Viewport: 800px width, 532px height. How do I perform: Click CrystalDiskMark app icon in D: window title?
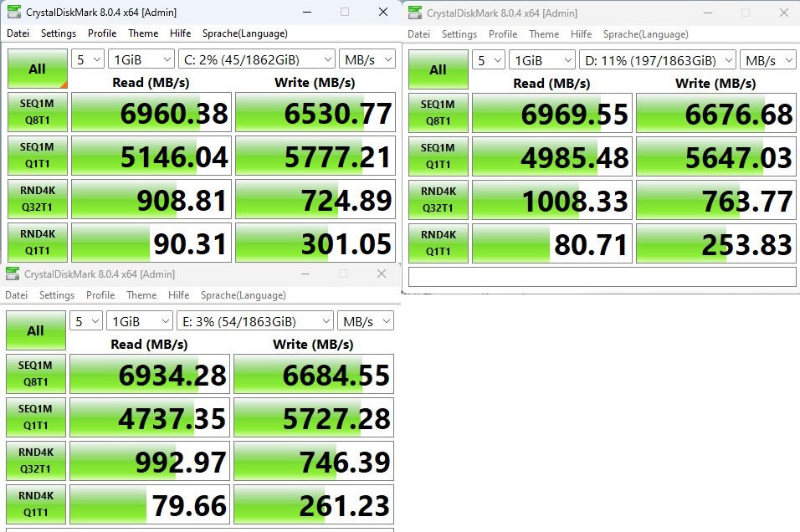(x=415, y=13)
